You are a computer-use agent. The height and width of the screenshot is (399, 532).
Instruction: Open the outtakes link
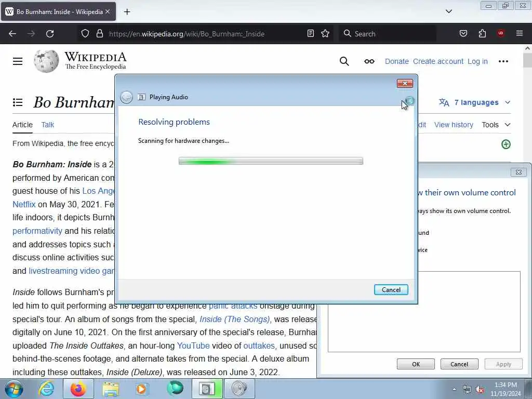[259, 345]
